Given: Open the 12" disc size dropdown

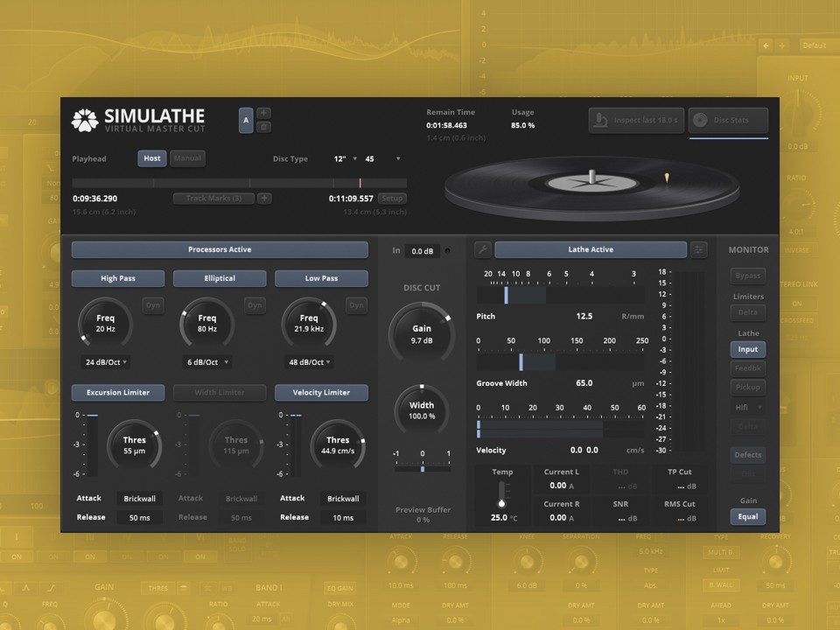Looking at the screenshot, I should [x=345, y=158].
